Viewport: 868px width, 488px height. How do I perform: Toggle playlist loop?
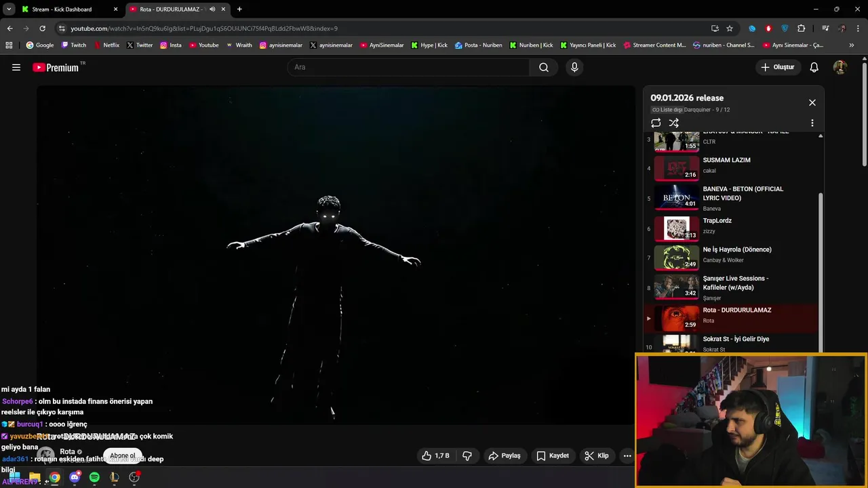656,123
